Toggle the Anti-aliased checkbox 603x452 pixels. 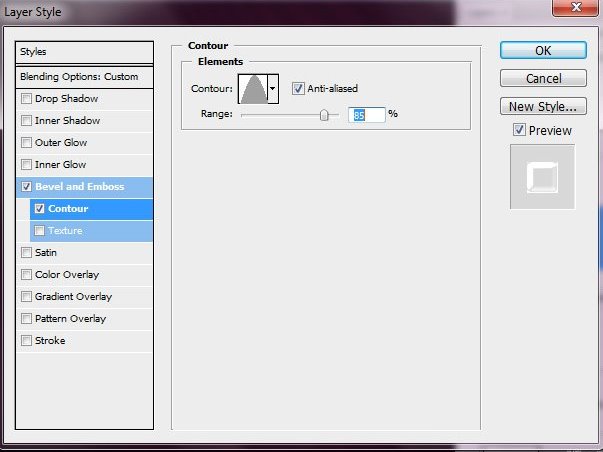click(x=298, y=88)
